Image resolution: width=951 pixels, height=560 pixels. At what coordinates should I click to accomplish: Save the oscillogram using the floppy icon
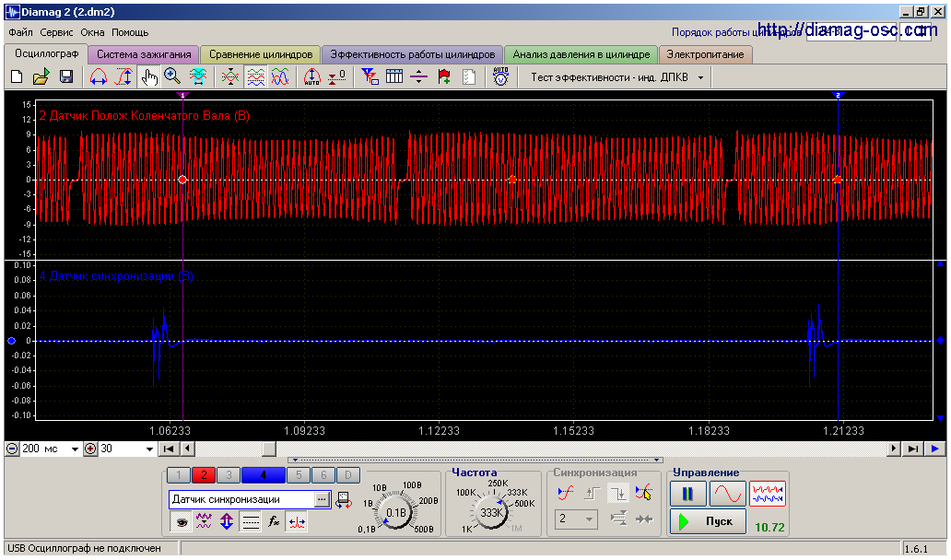66,77
